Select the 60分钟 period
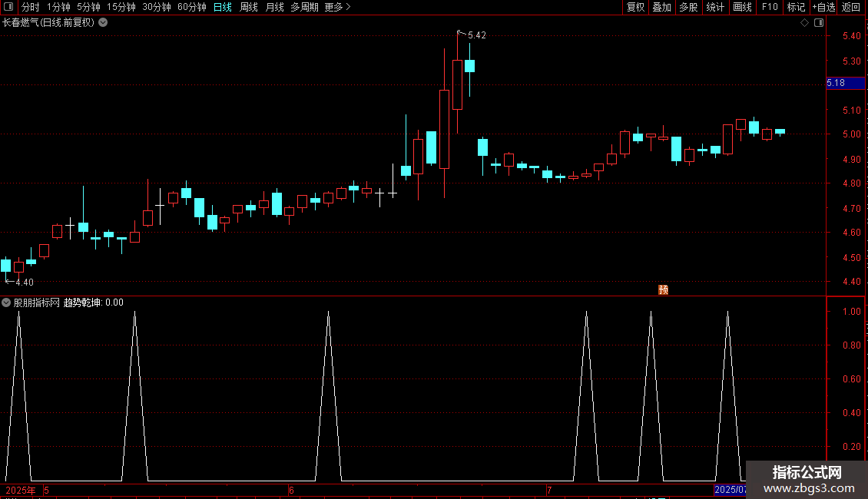The image size is (868, 499). (191, 7)
